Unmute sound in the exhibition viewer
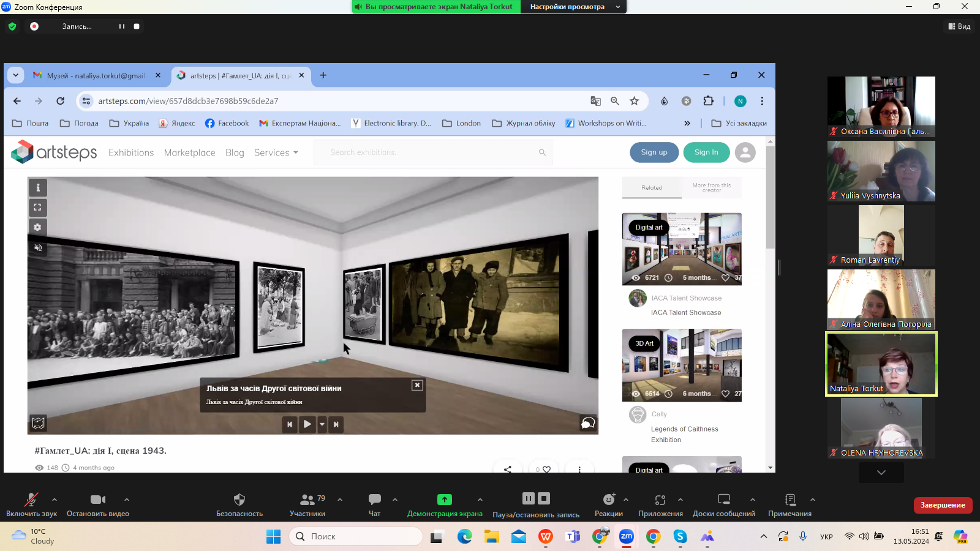The height and width of the screenshot is (551, 980). click(38, 248)
